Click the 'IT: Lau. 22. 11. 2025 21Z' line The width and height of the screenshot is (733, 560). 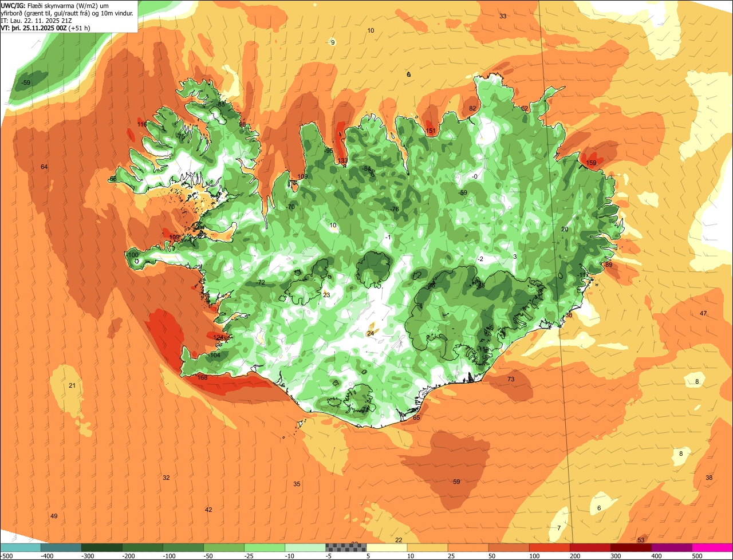[37, 20]
